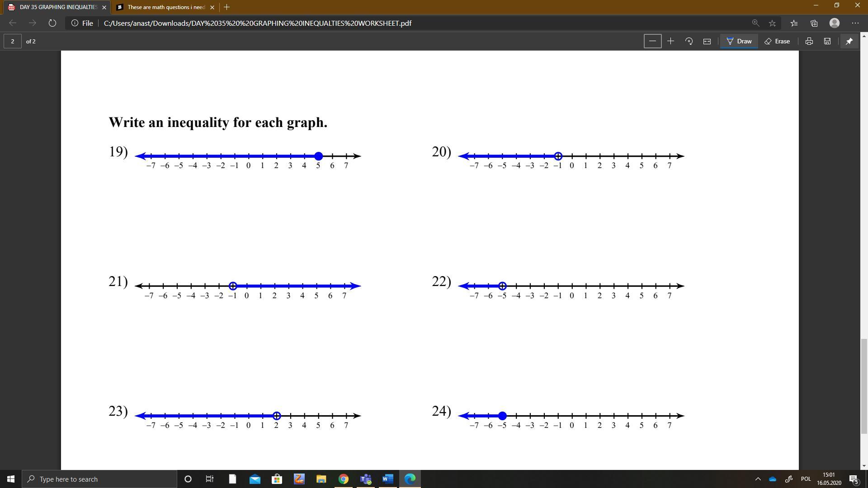The width and height of the screenshot is (868, 488).
Task: Click the file path address bar
Action: (x=258, y=23)
